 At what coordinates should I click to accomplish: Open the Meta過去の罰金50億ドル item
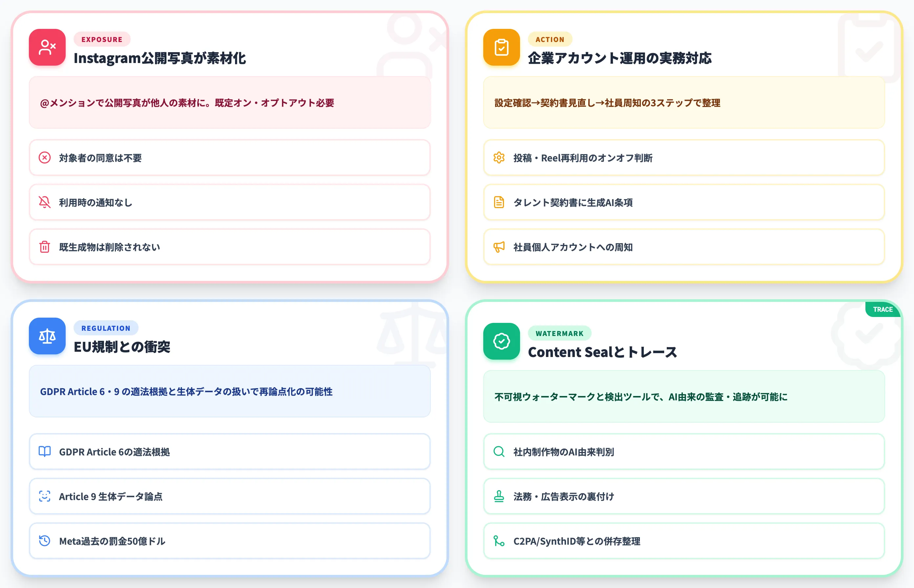pos(230,541)
